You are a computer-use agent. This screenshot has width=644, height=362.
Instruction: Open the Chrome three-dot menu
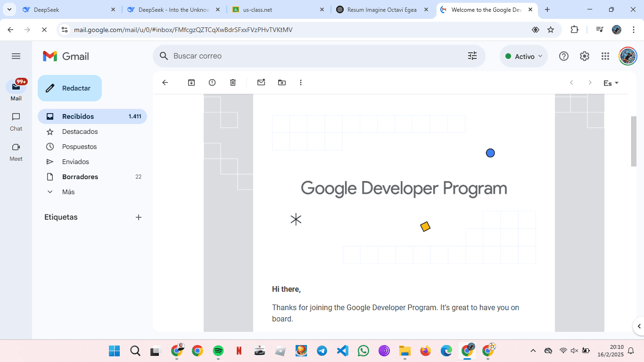[x=633, y=30]
